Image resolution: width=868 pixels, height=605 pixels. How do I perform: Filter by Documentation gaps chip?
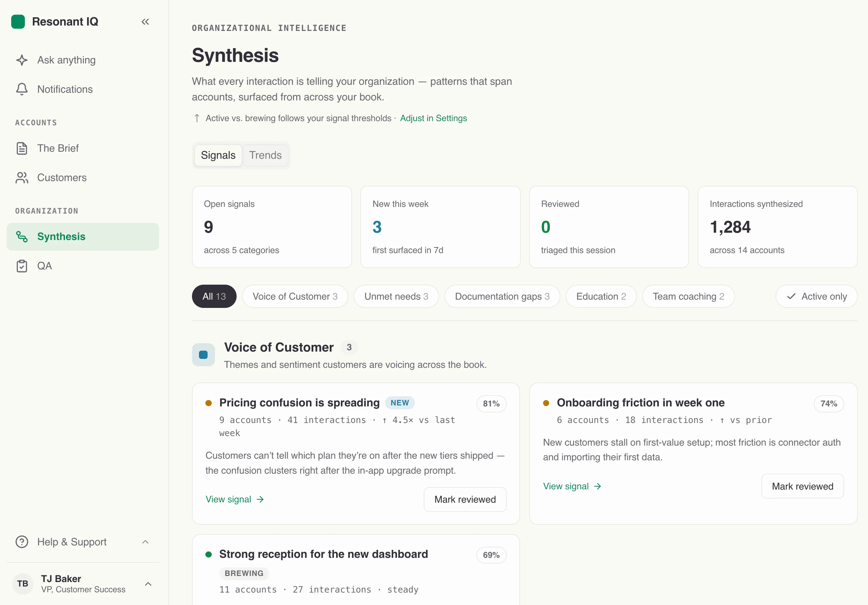(502, 296)
